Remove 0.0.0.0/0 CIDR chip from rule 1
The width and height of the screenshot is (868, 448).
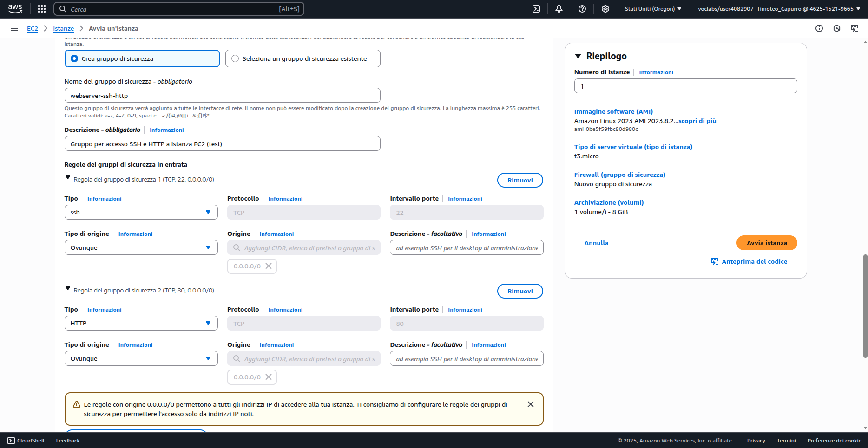point(269,266)
